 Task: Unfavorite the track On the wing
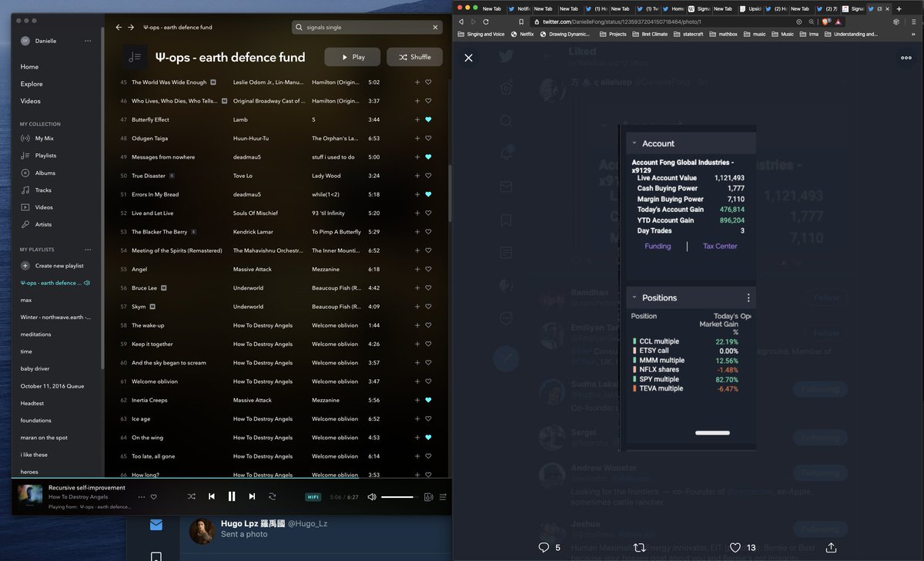click(x=429, y=438)
